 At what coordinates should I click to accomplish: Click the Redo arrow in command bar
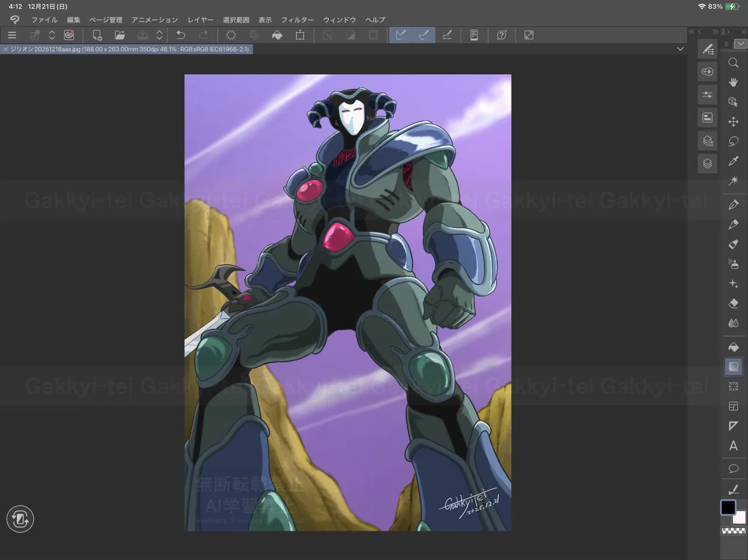point(203,35)
